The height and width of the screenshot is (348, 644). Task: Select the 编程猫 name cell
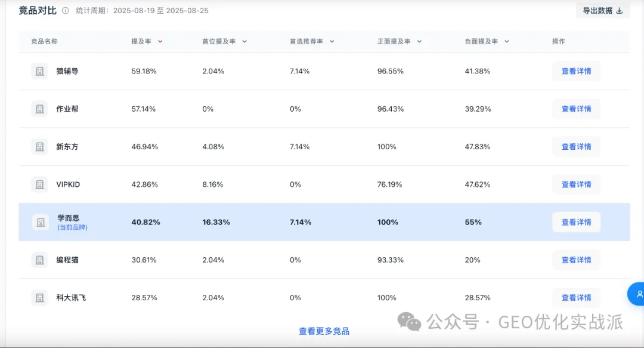(x=67, y=260)
